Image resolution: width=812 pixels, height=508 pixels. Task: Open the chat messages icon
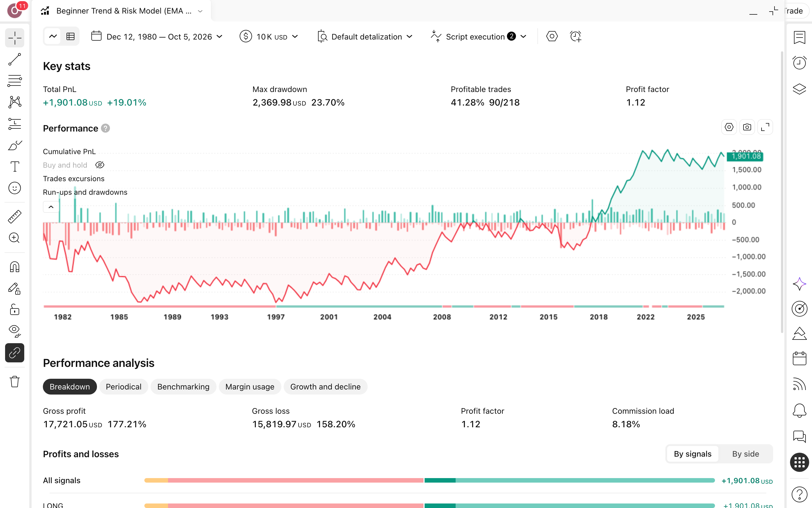(x=799, y=437)
